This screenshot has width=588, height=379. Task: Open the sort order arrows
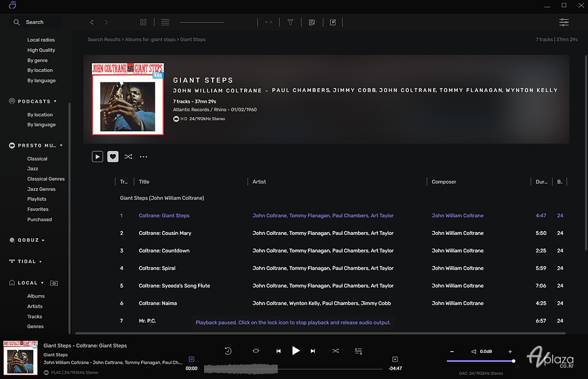click(x=269, y=22)
